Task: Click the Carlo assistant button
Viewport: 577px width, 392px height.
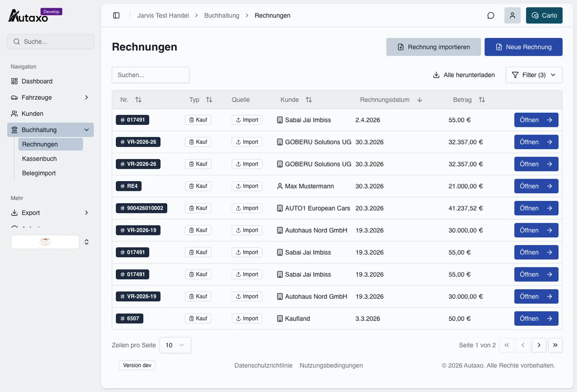Action: point(544,15)
